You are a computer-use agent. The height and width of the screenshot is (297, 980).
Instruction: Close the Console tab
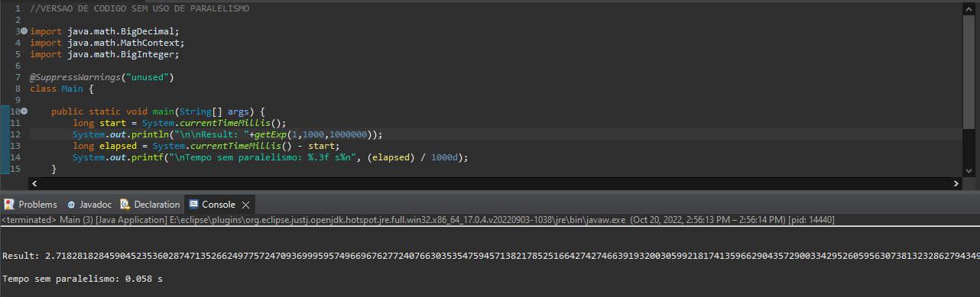(x=245, y=205)
